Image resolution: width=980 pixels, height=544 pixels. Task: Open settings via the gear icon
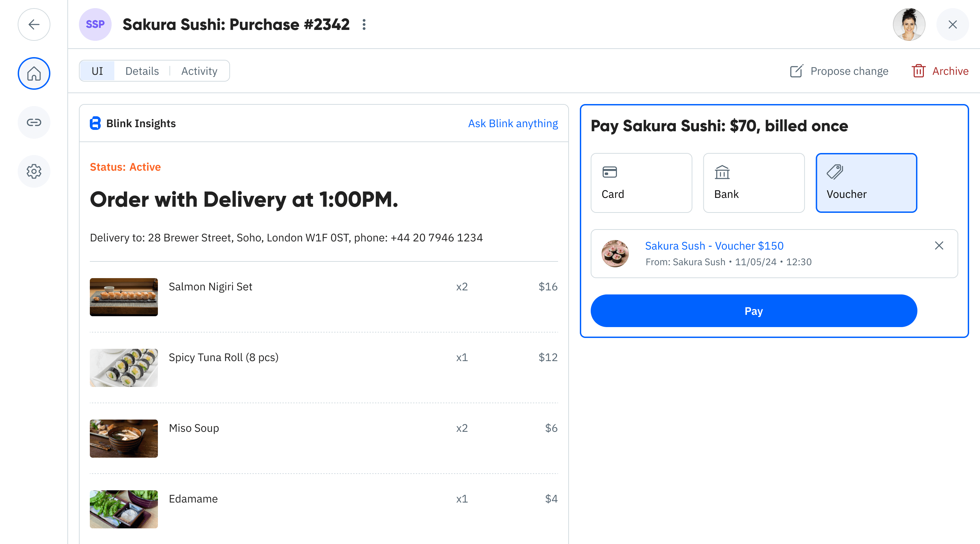tap(34, 171)
